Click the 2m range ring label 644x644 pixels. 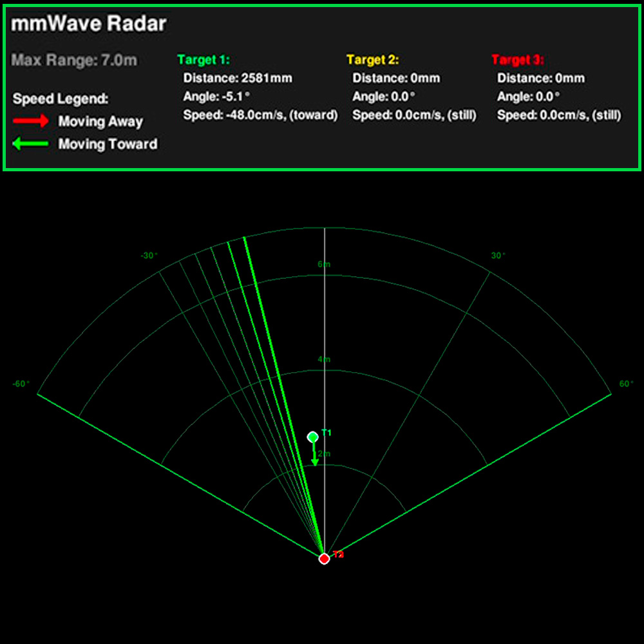[x=325, y=454]
